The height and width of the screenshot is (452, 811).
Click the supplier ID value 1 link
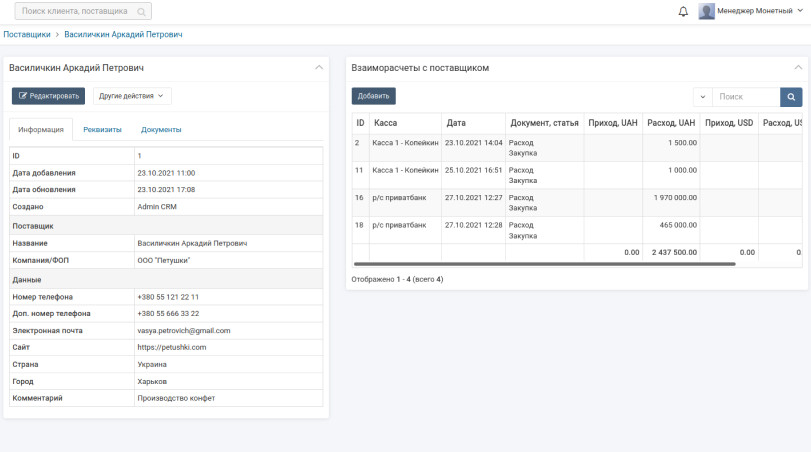pos(139,156)
